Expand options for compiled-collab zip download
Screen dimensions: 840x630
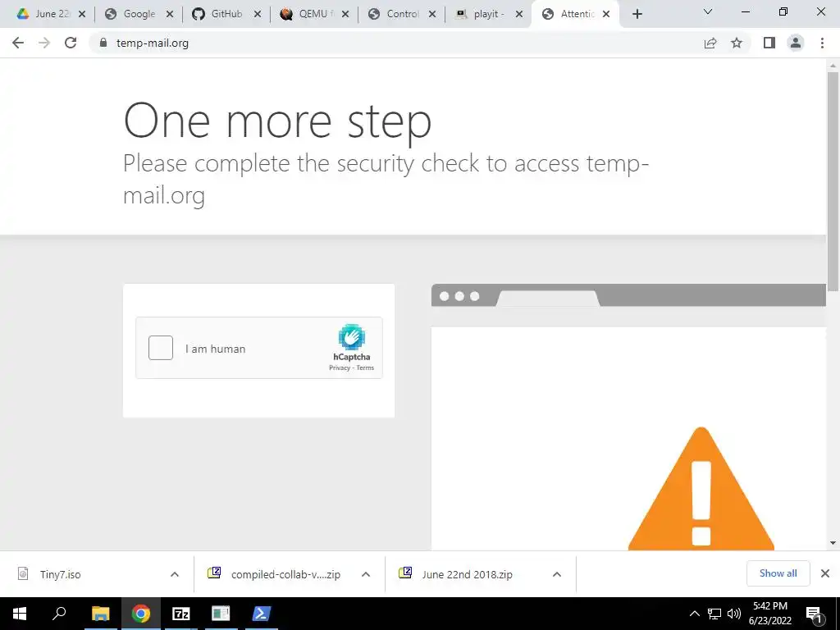click(366, 574)
